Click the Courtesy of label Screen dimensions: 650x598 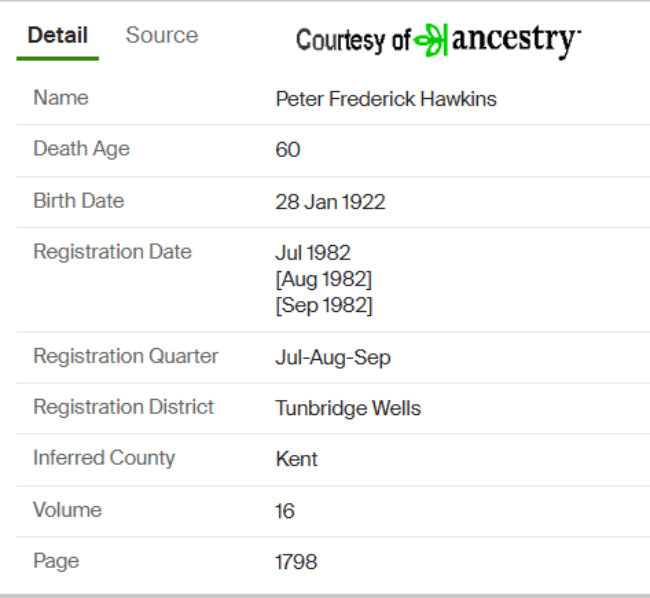353,41
